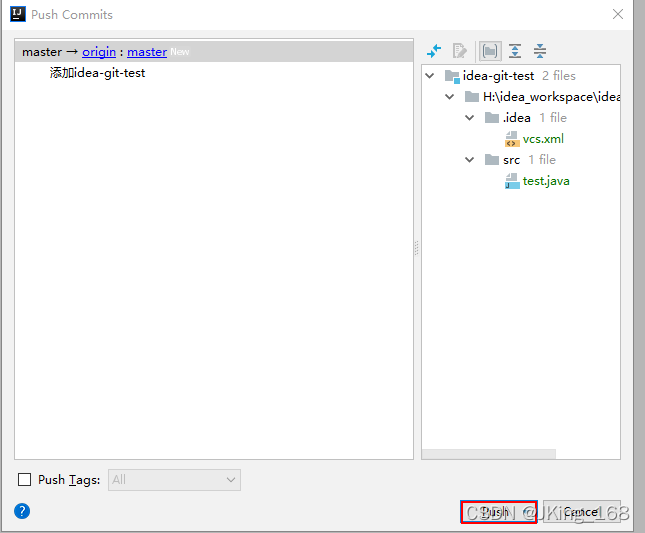Toggle the Group By Directory icon
Viewport: 645px width, 533px height.
(x=490, y=51)
